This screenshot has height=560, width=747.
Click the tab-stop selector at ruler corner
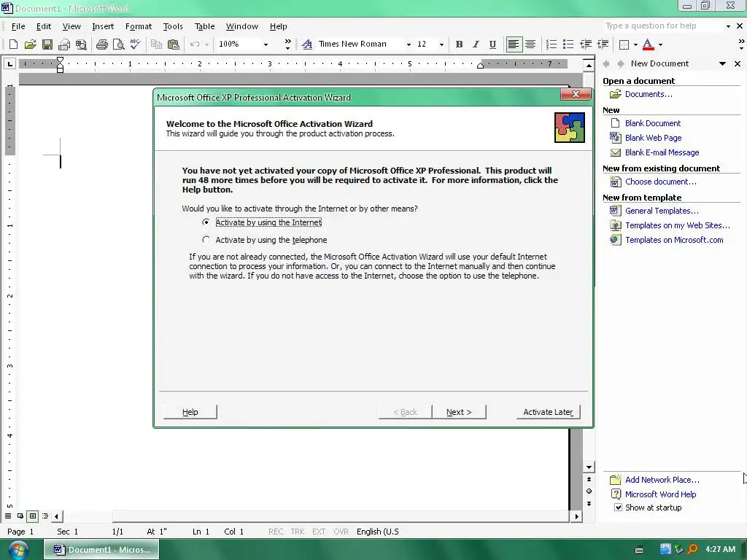tap(9, 63)
